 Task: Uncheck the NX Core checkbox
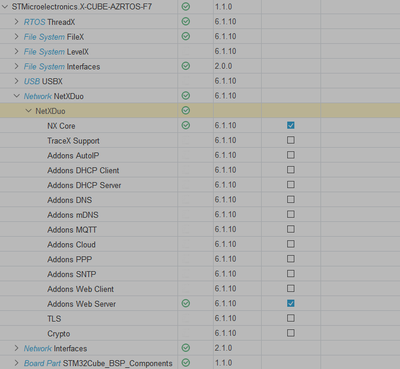(x=291, y=125)
